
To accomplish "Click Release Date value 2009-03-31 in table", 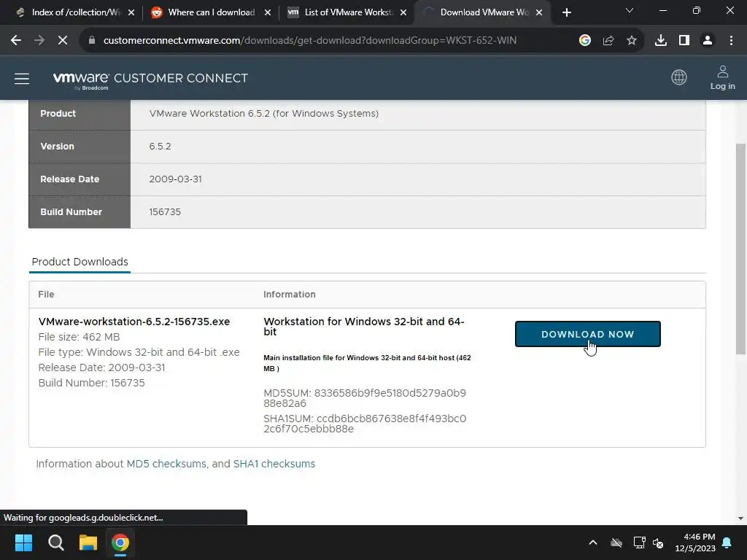I will coord(175,179).
